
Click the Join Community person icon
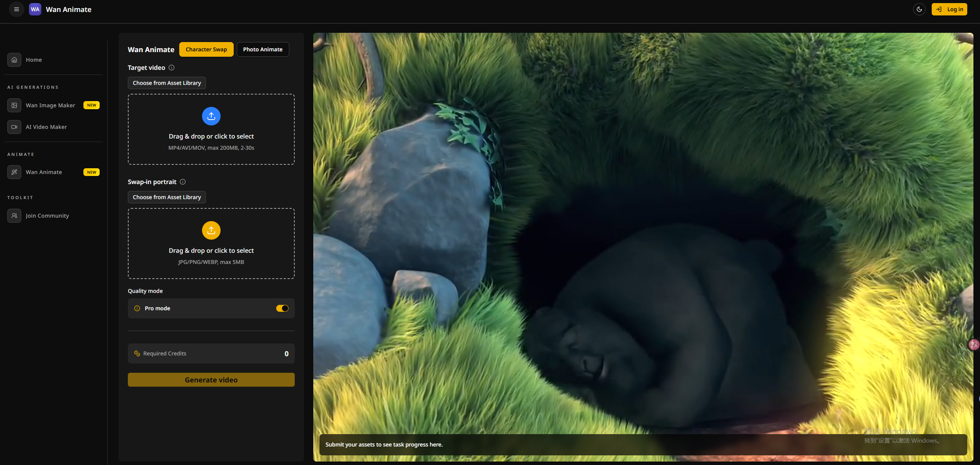14,216
